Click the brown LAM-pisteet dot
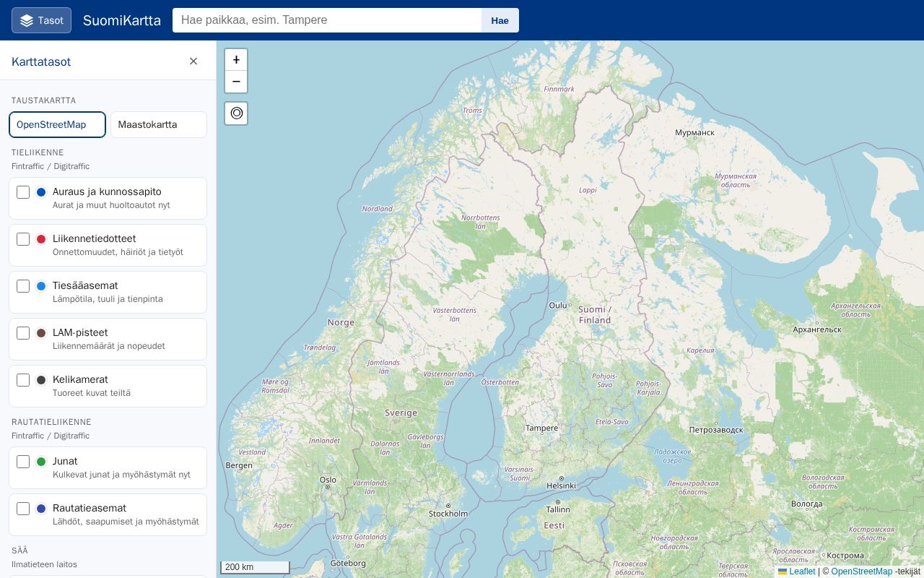The height and width of the screenshot is (578, 924). pos(41,333)
